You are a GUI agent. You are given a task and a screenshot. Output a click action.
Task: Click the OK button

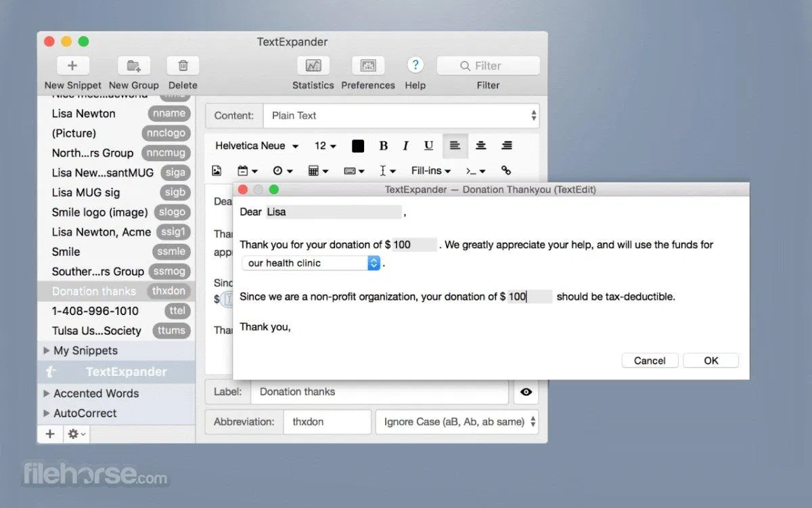pyautogui.click(x=710, y=360)
